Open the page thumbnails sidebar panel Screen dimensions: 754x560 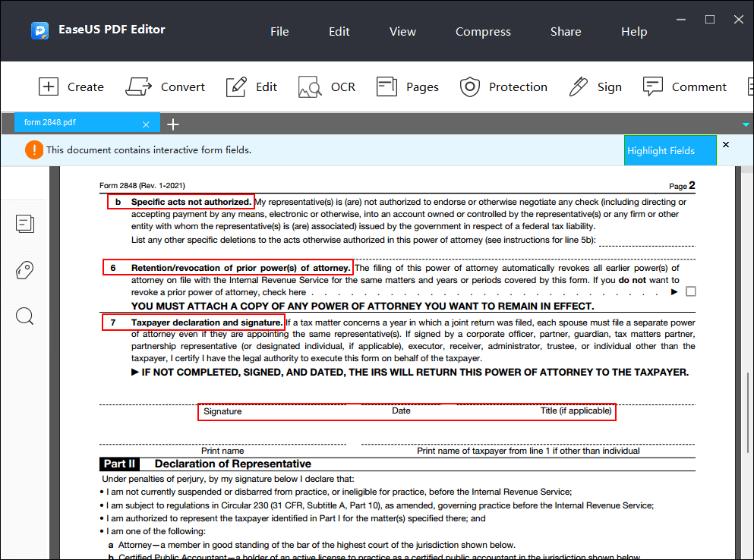coord(24,224)
